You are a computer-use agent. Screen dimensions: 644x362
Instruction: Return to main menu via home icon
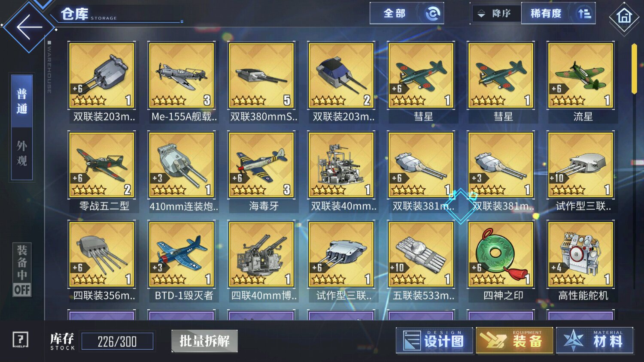tap(624, 16)
